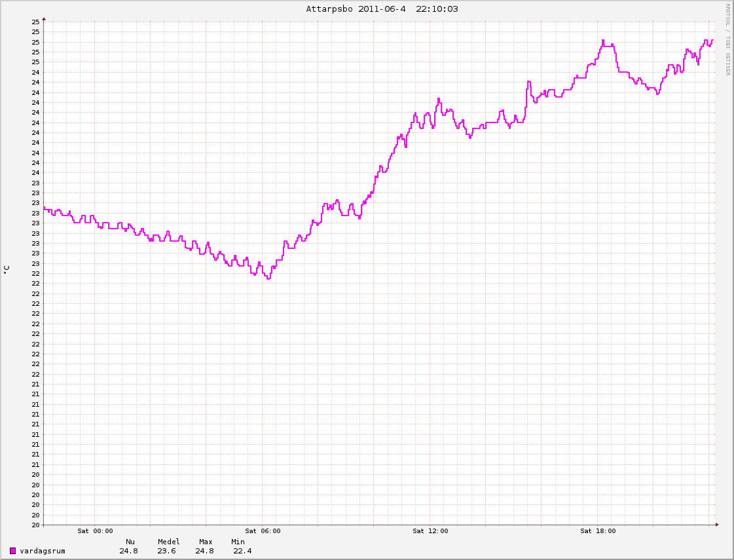734x560 pixels.
Task: Select the Sat 12:00 time label
Action: pos(430,531)
